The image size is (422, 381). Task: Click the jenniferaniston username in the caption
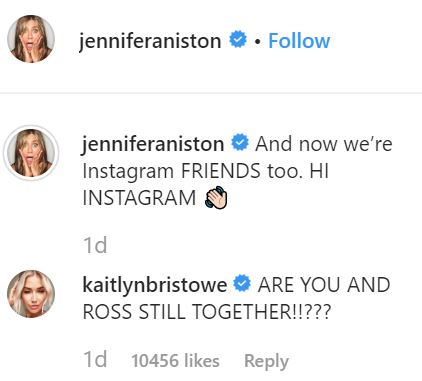tap(153, 144)
